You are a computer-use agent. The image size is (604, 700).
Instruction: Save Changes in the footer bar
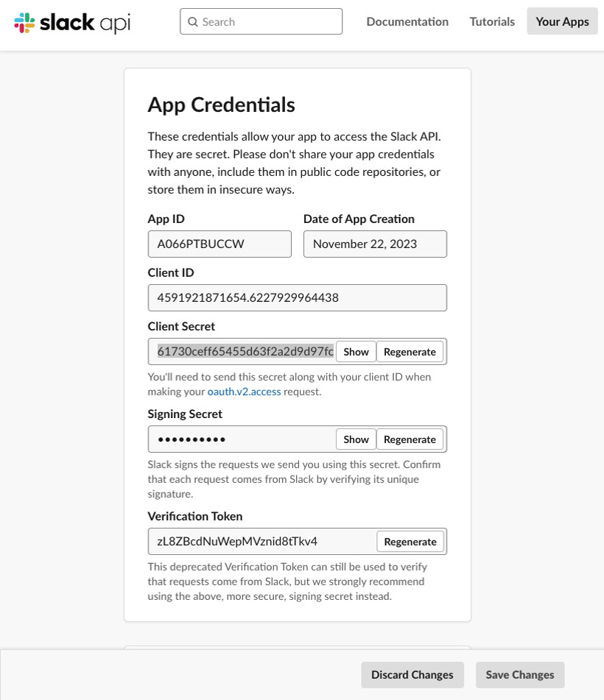520,674
